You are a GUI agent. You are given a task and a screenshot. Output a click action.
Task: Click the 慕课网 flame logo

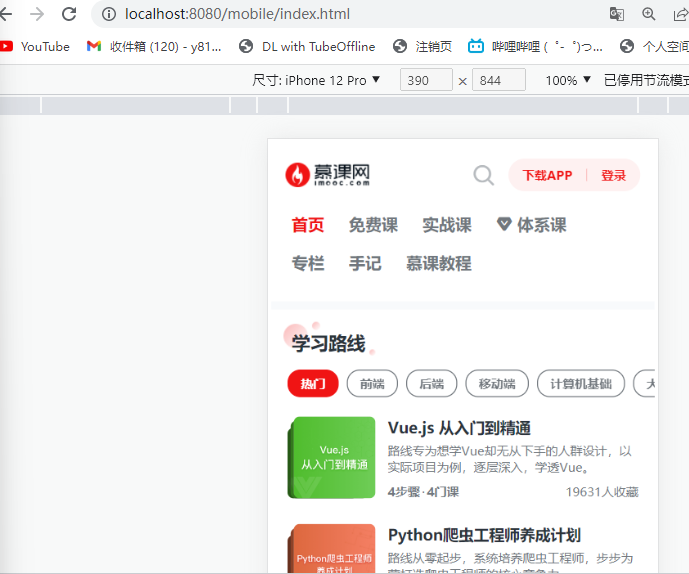click(x=298, y=175)
